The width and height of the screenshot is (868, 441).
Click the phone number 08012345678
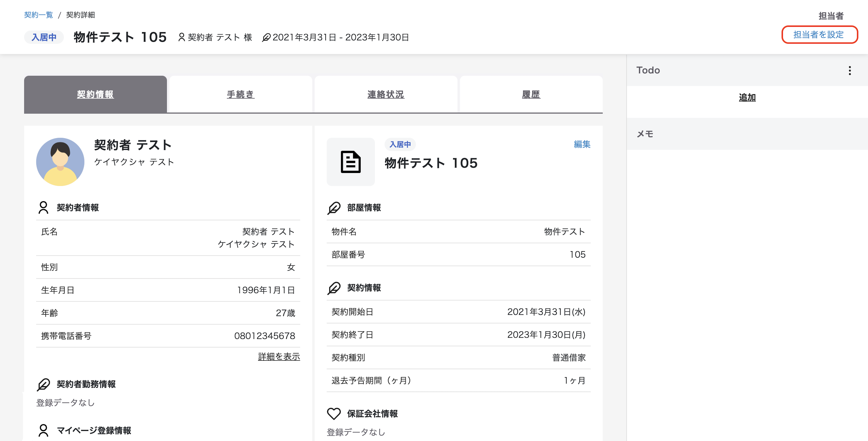tap(265, 336)
